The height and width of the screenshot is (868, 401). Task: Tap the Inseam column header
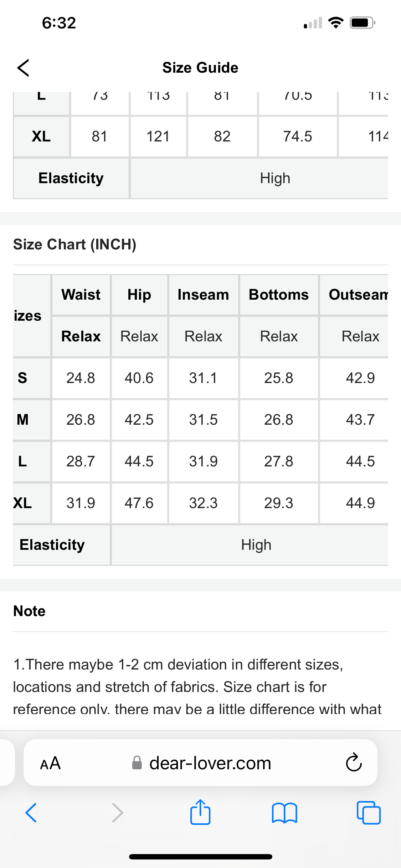click(203, 295)
